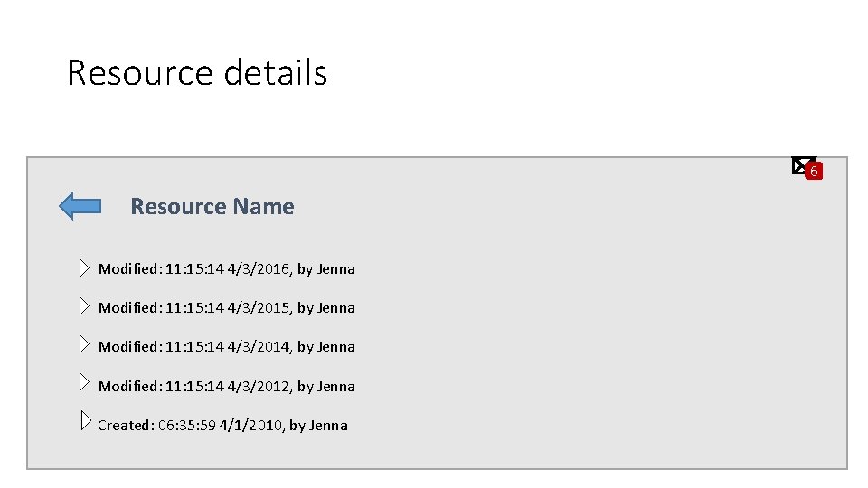
Task: Click author Jenna in the Created entry
Action: [328, 426]
